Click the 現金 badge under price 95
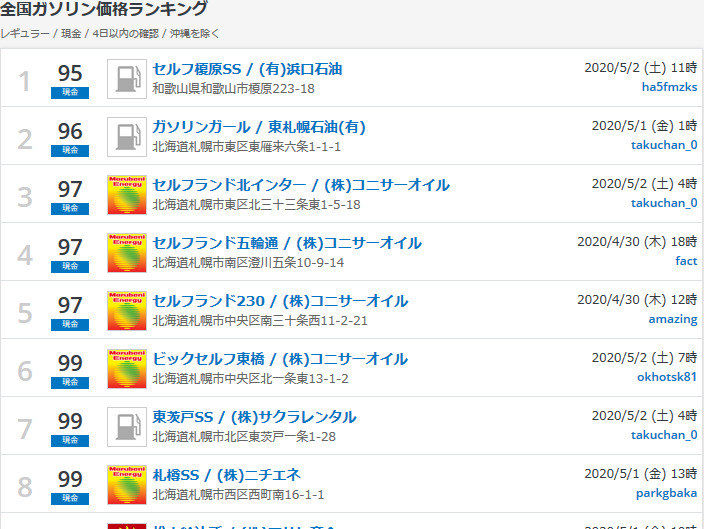 pyautogui.click(x=70, y=92)
